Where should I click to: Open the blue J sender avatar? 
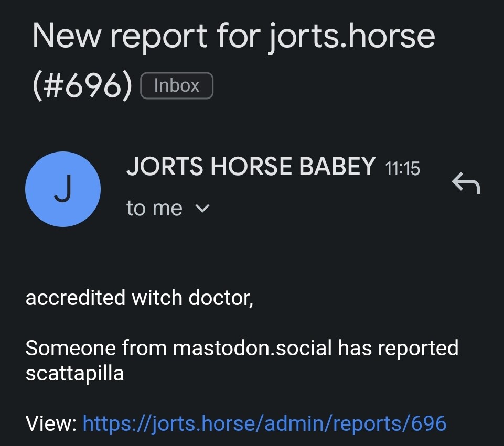point(63,189)
